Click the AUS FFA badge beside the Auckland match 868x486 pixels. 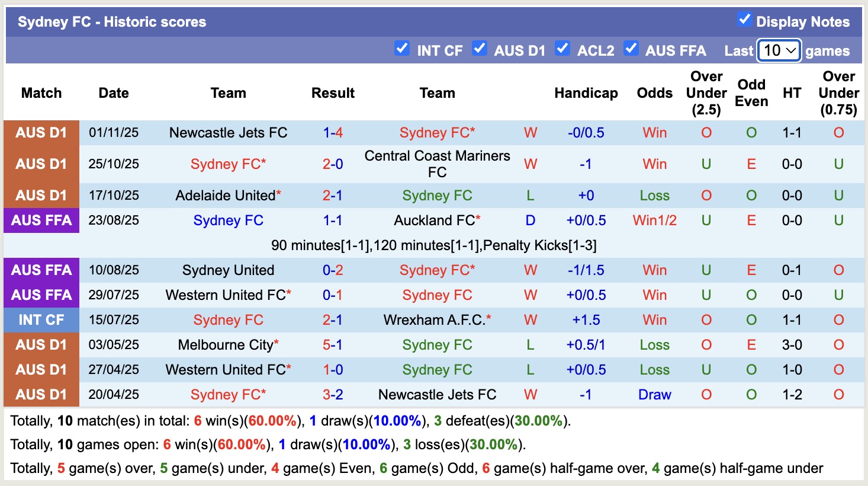(x=41, y=220)
